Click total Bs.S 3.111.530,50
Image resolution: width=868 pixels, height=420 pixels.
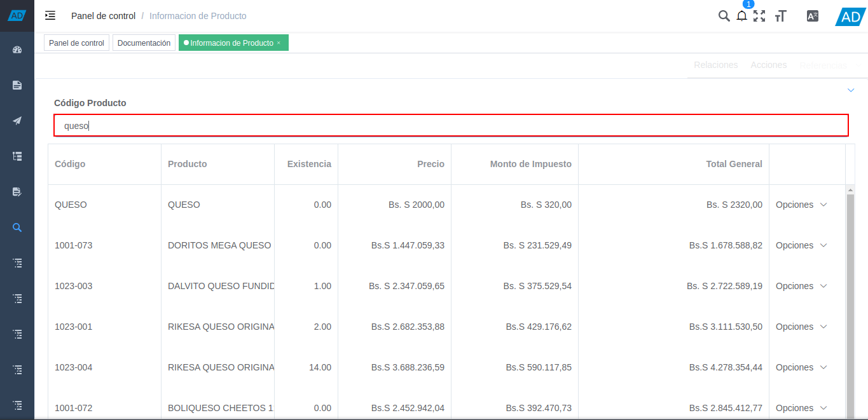[726, 327]
